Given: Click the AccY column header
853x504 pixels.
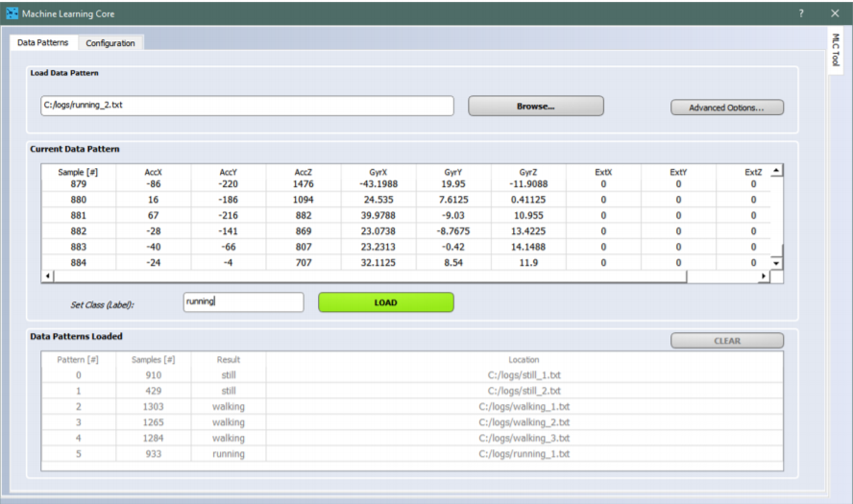Looking at the screenshot, I should click(229, 172).
